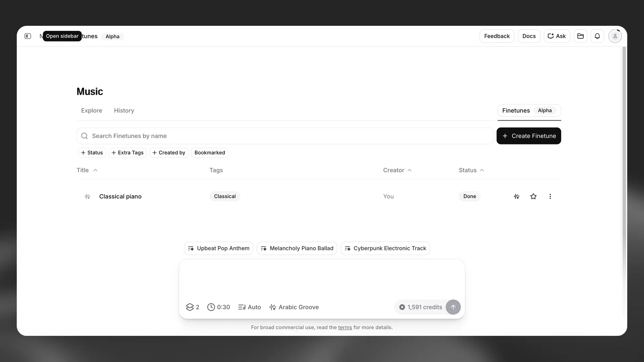Click the Create Finetune button
This screenshot has height=362, width=644.
[529, 136]
